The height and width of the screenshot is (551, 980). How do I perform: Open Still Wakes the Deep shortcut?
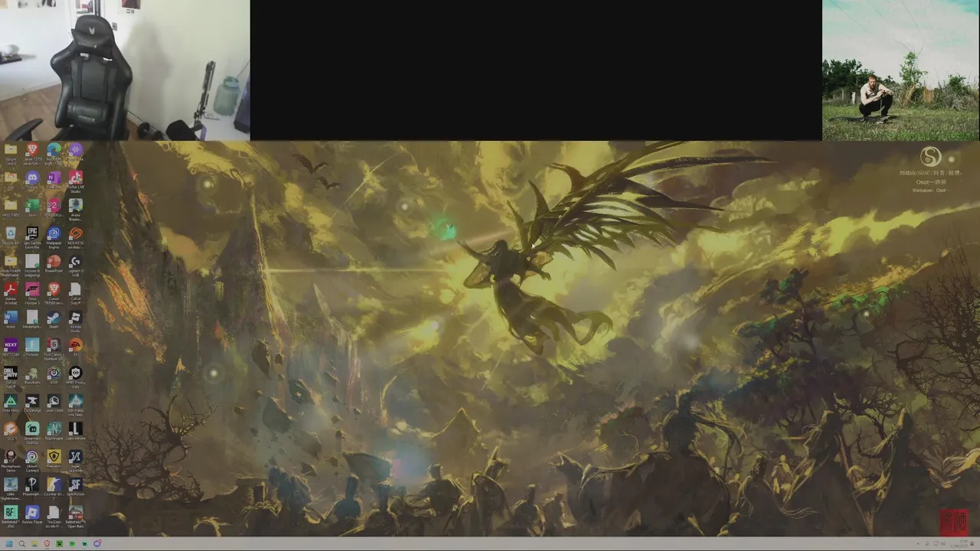click(75, 406)
